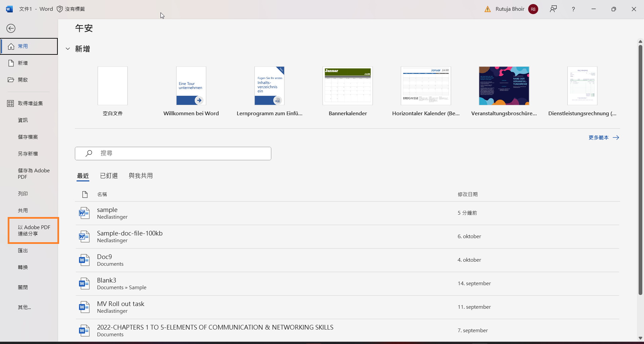This screenshot has height=344, width=644.
Task: Create a 空白文件 blank document
Action: (x=112, y=91)
